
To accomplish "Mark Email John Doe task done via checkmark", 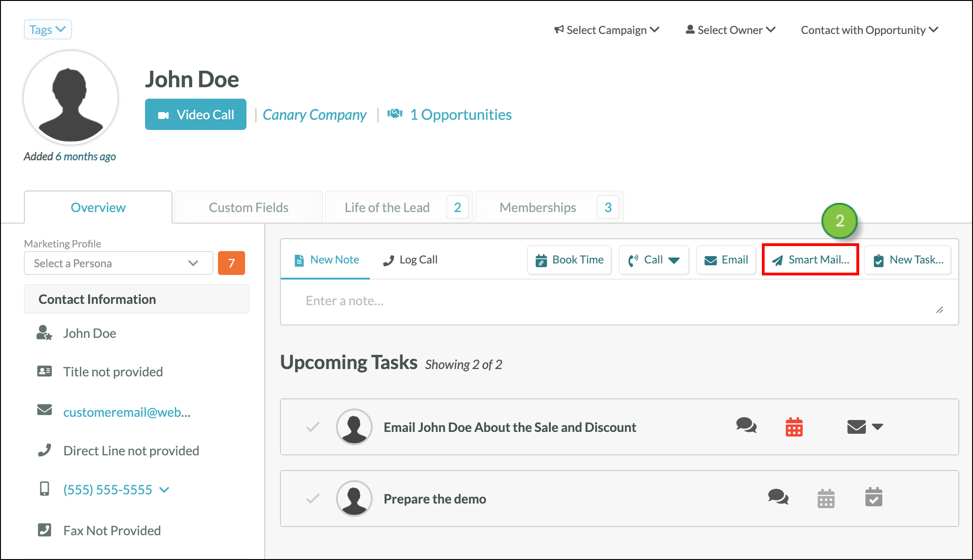I will click(313, 427).
